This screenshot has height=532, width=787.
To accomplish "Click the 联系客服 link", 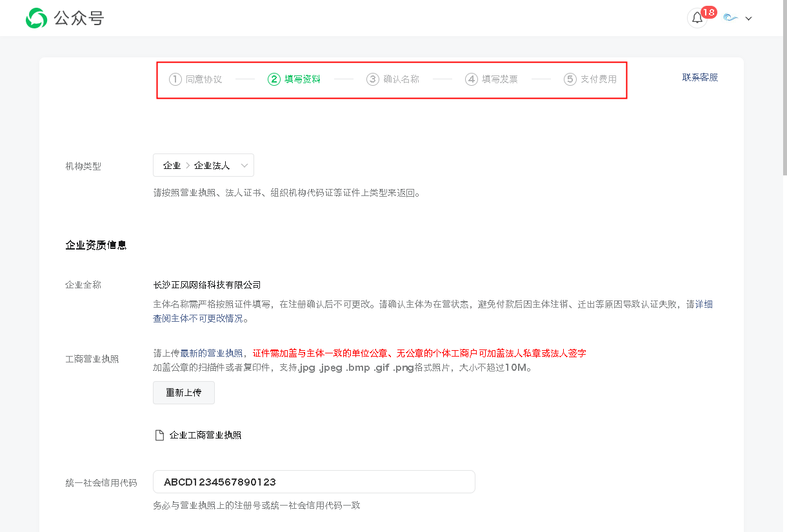I will [700, 77].
